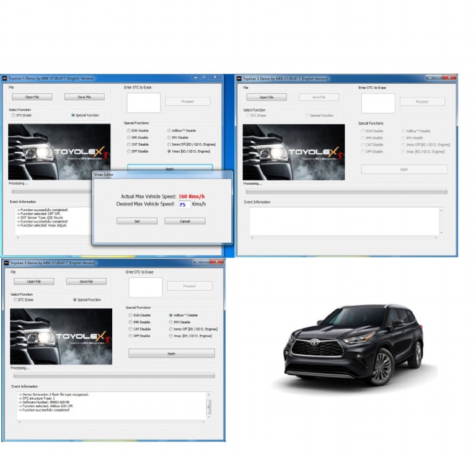Choose EGR Disable in the AdBlue-selected window
This screenshot has width=476, height=457.
click(139, 315)
